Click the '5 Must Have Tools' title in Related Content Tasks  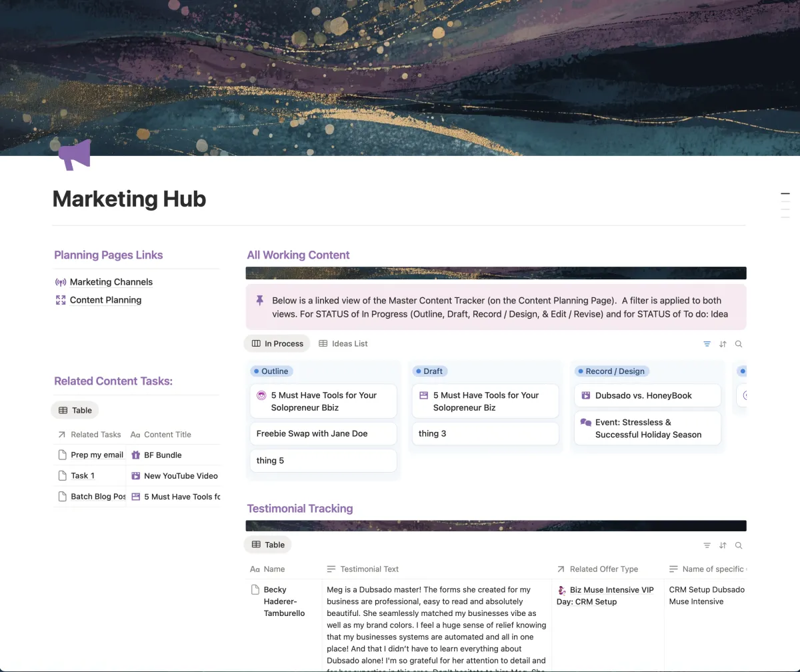181,497
